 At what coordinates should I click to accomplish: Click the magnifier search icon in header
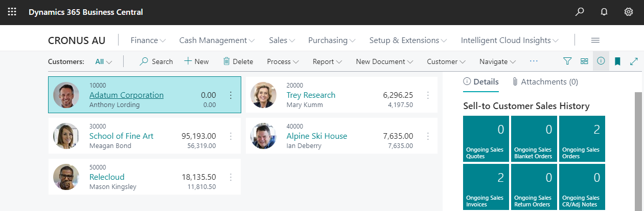tap(579, 12)
